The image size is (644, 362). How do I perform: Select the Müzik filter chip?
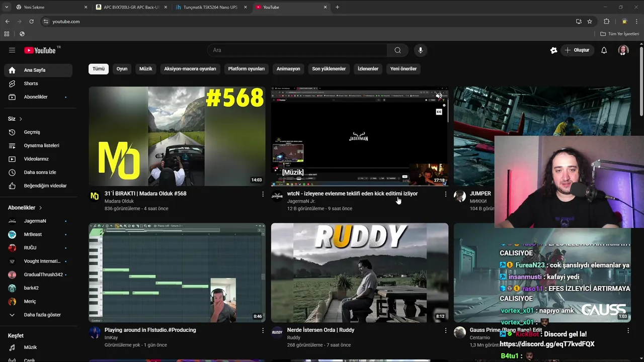click(146, 69)
